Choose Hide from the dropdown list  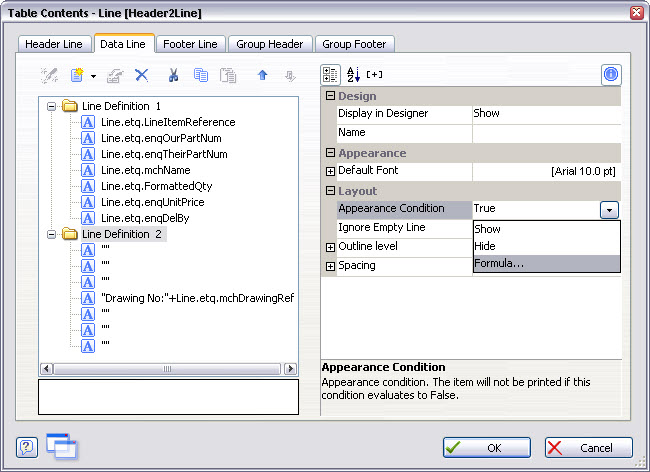(546, 246)
